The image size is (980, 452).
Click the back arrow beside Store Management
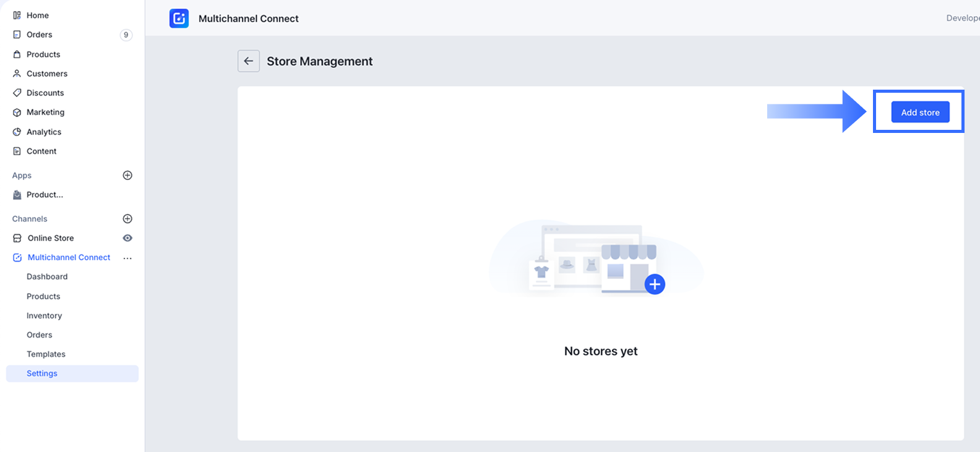249,61
